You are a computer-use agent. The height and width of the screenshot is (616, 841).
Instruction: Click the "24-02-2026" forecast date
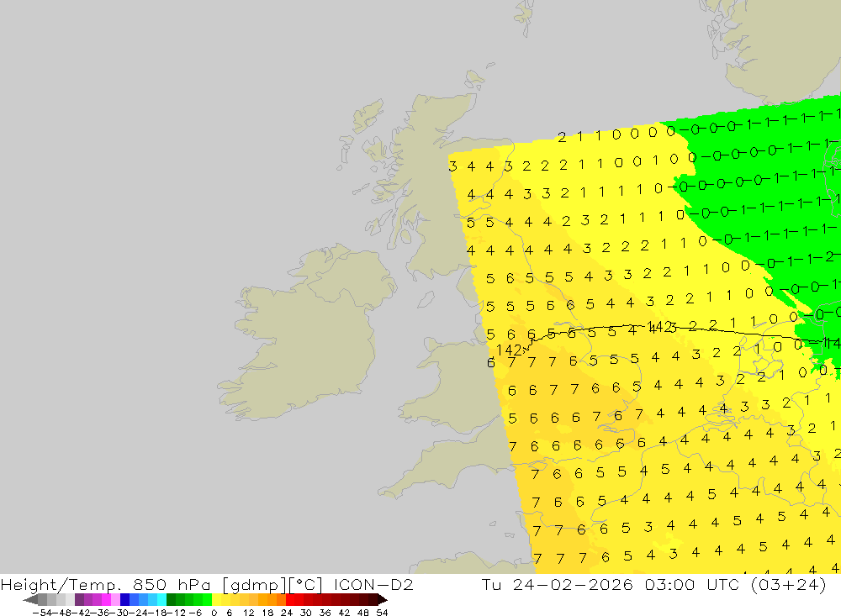tap(573, 584)
